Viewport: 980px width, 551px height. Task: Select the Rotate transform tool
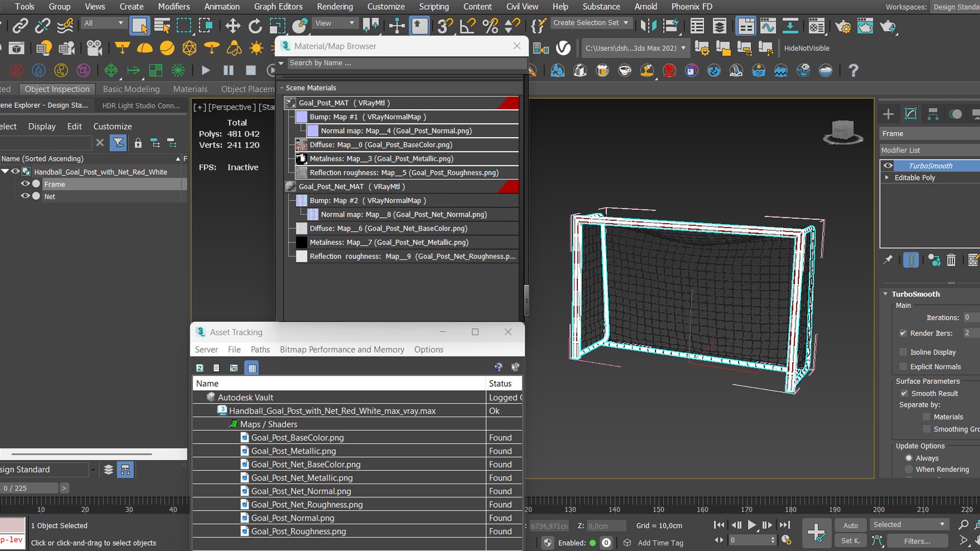click(255, 26)
